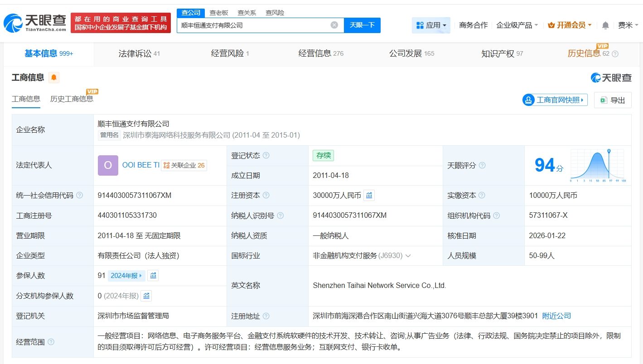Click the chart icon next to 分支机构参保人数
This screenshot has height=364, width=643.
146,296
